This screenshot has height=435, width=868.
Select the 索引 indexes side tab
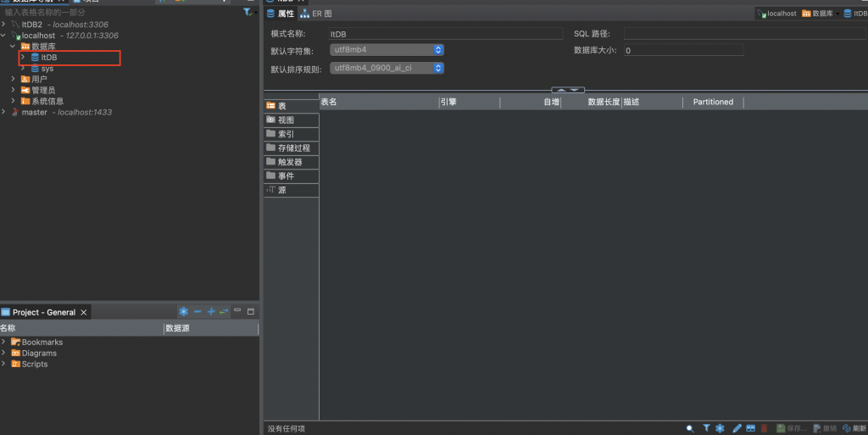292,134
